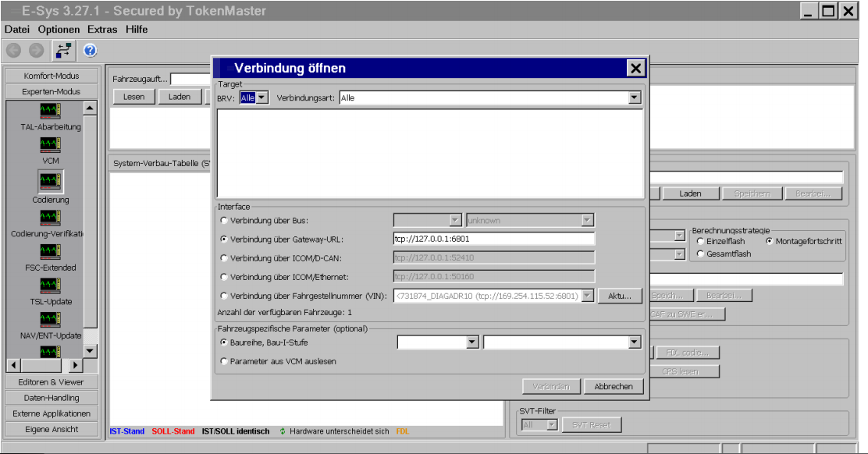The width and height of the screenshot is (868, 454).
Task: Open the Optionen menu
Action: (x=59, y=30)
